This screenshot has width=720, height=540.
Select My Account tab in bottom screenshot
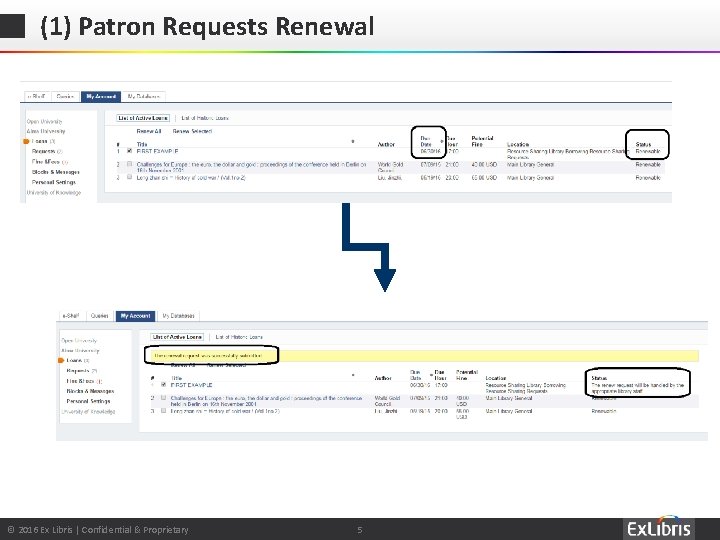point(135,316)
